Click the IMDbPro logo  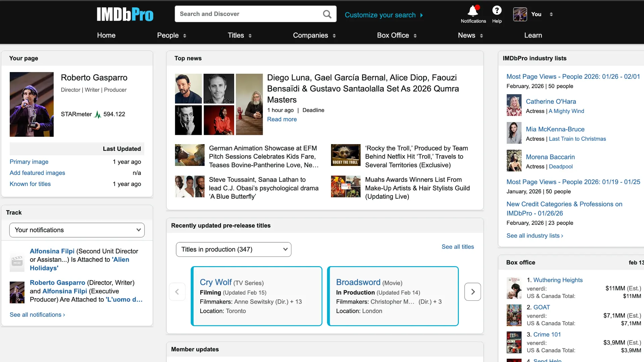tap(125, 14)
